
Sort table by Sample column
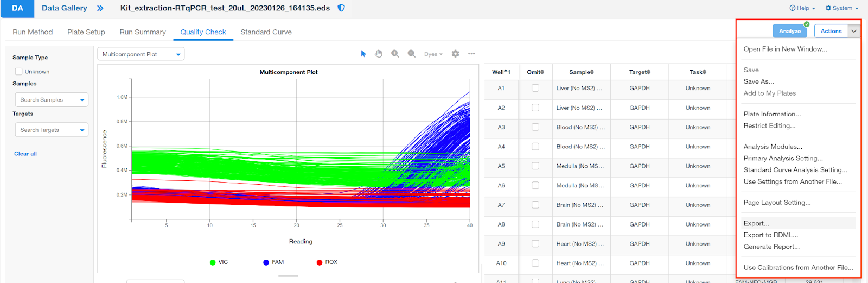click(582, 72)
